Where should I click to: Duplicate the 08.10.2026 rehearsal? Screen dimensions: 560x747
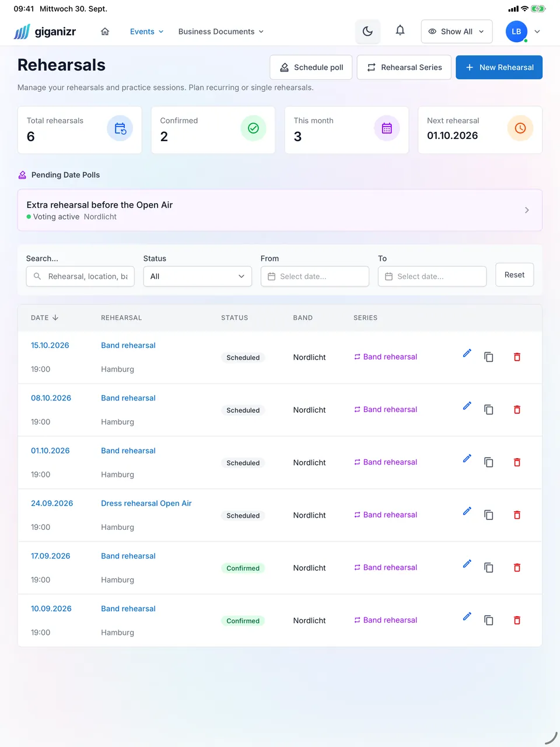tap(489, 410)
